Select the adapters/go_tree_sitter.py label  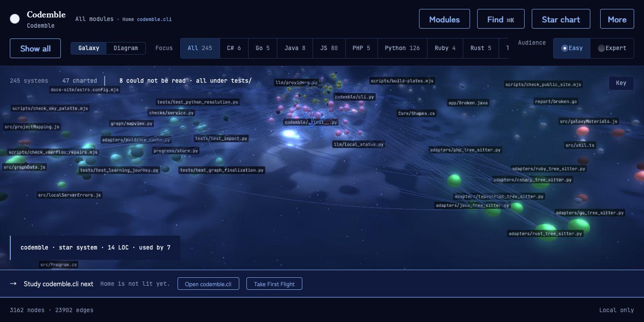(589, 213)
